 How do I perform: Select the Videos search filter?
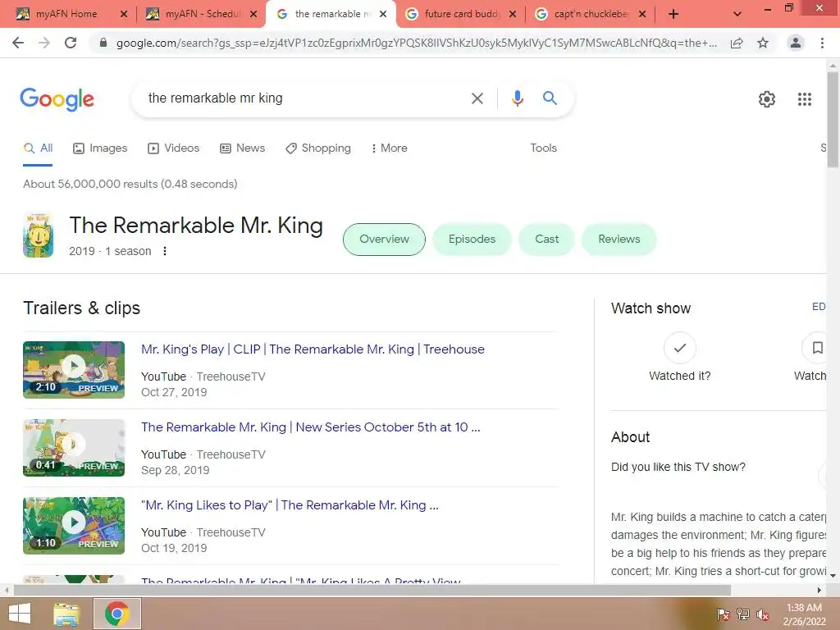174,148
